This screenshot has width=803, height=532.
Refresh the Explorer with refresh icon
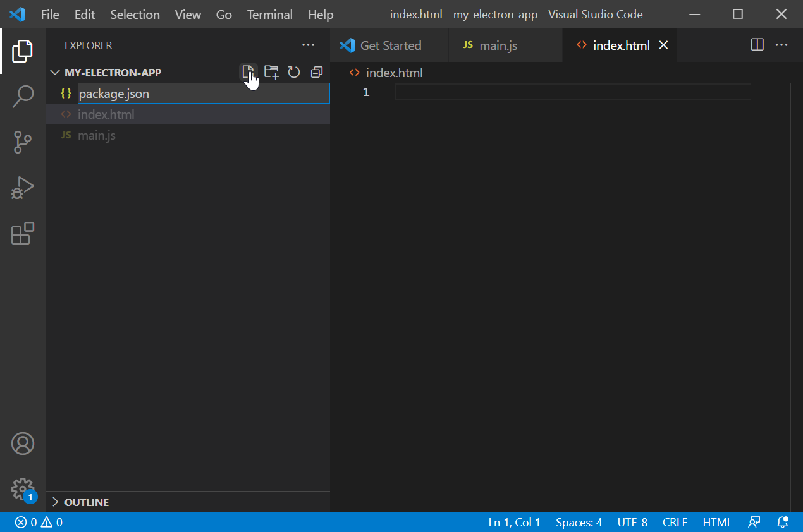pos(294,72)
